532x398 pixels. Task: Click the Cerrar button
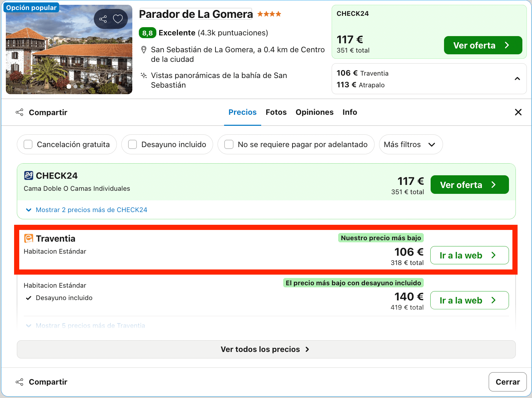pos(508,382)
